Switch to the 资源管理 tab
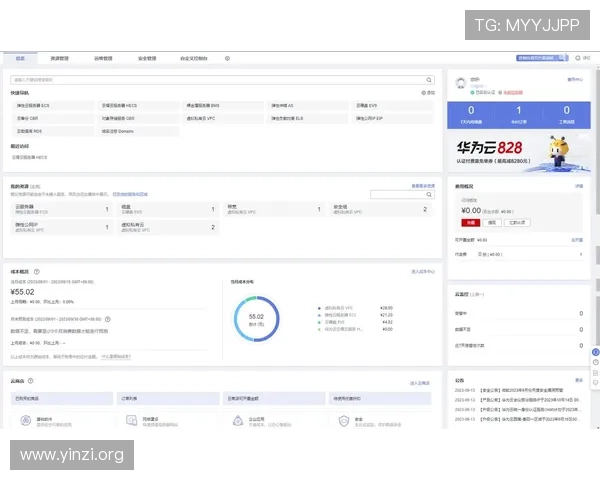Image resolution: width=600 pixels, height=480 pixels. 59,59
